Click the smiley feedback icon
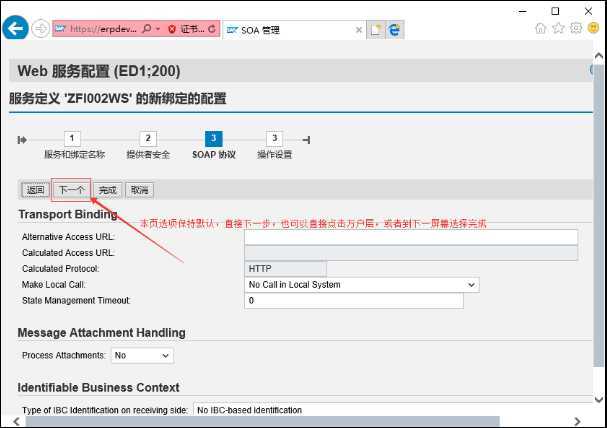The height and width of the screenshot is (428, 607). [593, 27]
